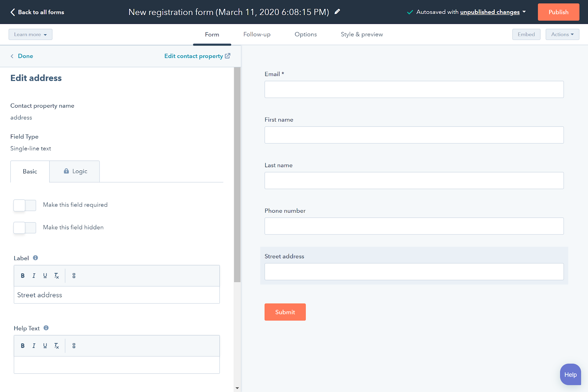Click Done to finish editing field

pos(25,56)
